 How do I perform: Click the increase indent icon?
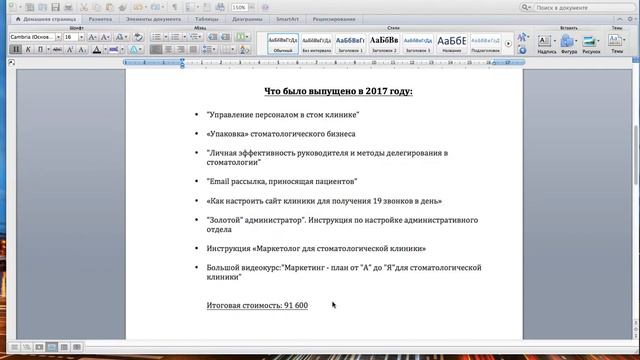pyautogui.click(x=225, y=37)
